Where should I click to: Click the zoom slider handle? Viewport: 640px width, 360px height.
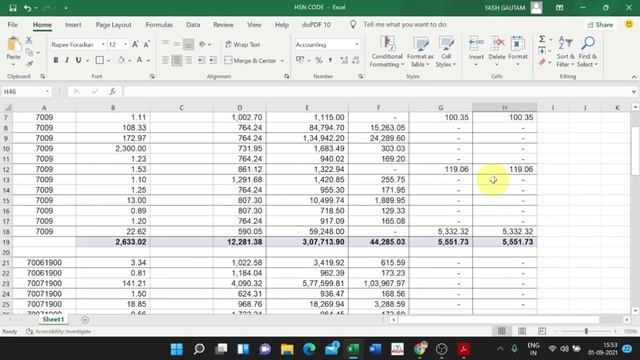[x=586, y=331]
